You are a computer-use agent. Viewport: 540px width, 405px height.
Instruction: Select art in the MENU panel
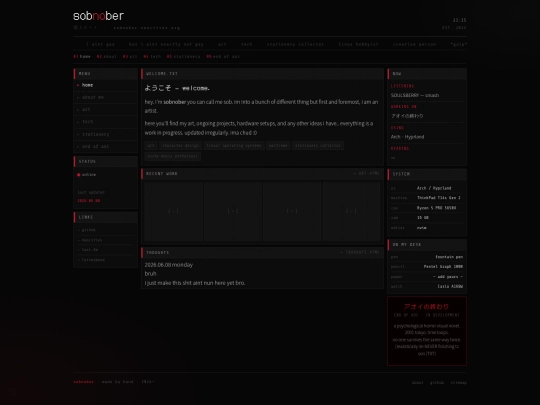pos(105,110)
